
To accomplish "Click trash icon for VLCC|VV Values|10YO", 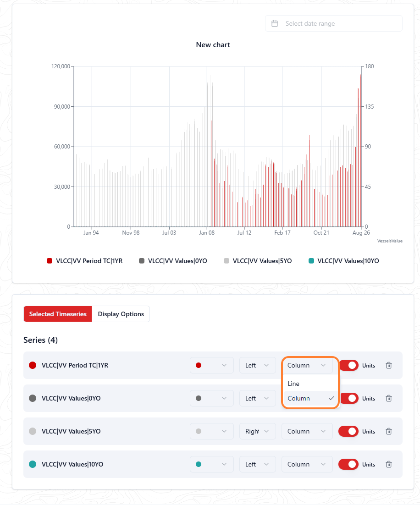I will pos(389,464).
